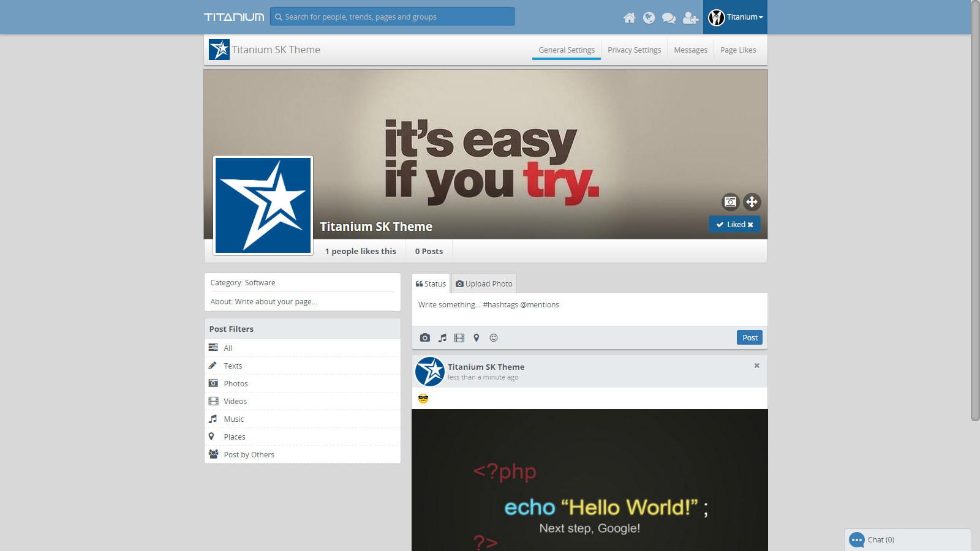This screenshot has width=980, height=551.
Task: Click the Titanium logo in header
Action: 234,17
